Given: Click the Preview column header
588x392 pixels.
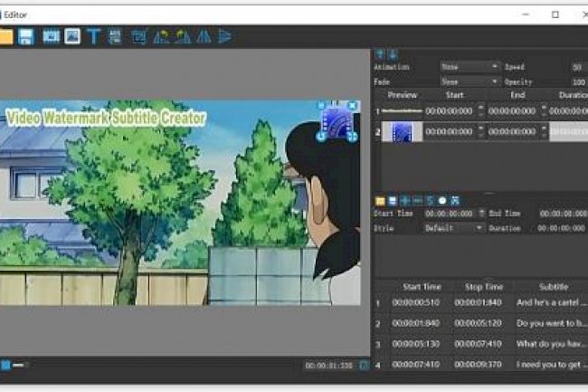Looking at the screenshot, I should tap(402, 95).
